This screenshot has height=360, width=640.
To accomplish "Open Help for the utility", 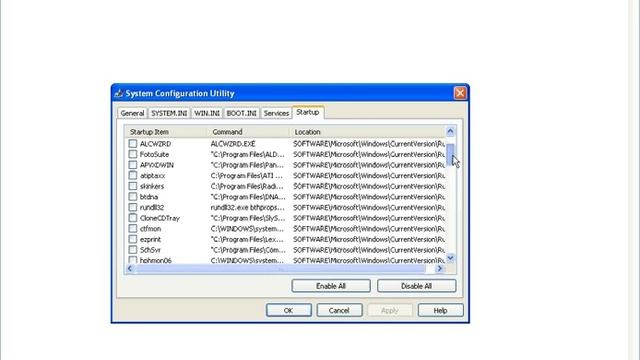I will [440, 311].
